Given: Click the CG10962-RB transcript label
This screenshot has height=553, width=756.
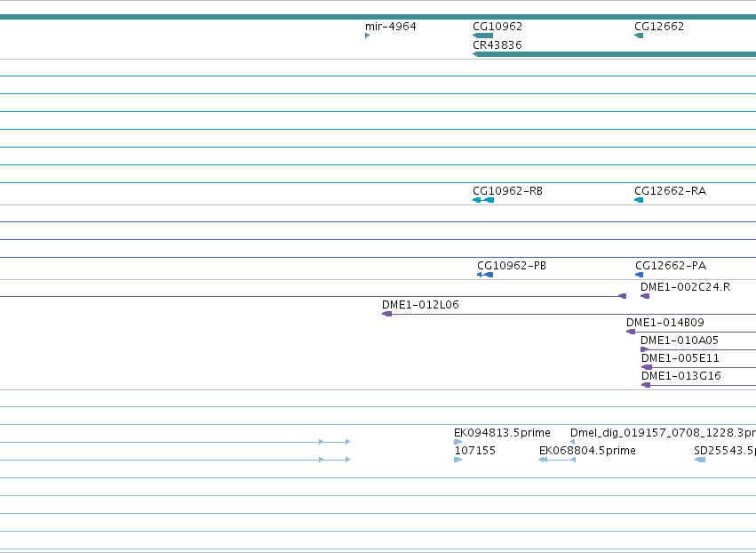Looking at the screenshot, I should coord(507,191).
